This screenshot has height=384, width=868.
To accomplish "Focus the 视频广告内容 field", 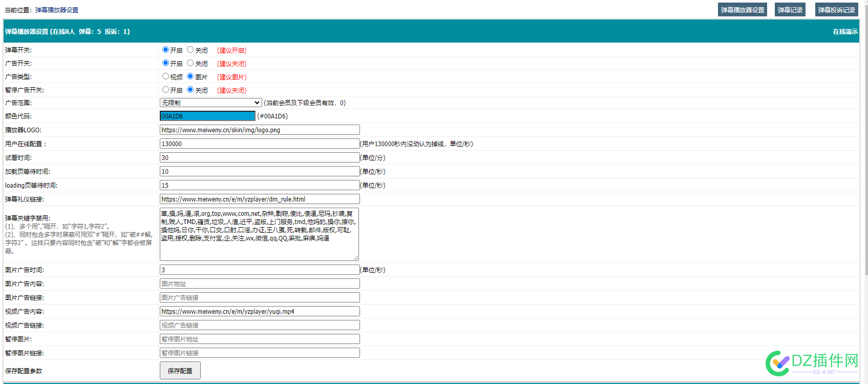I will (260, 311).
